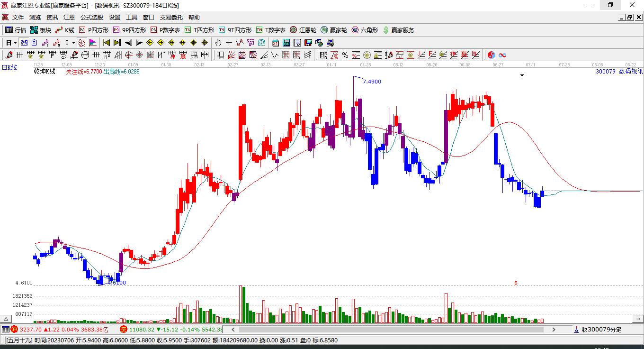The width and height of the screenshot is (644, 349).
Task: Toggle the blue infinity loop icon
Action: [502, 55]
